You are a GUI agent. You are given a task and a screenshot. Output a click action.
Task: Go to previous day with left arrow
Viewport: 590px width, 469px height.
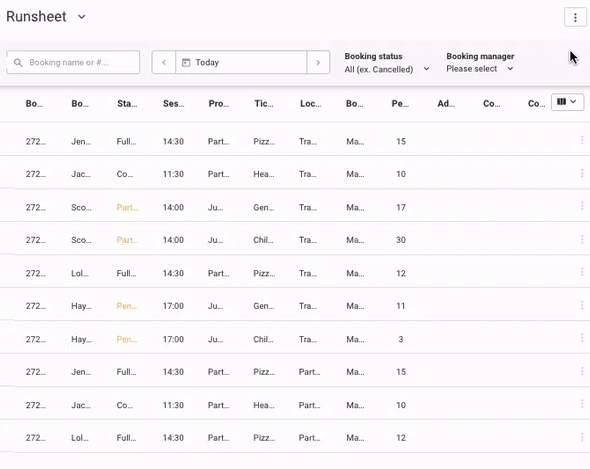coord(164,62)
